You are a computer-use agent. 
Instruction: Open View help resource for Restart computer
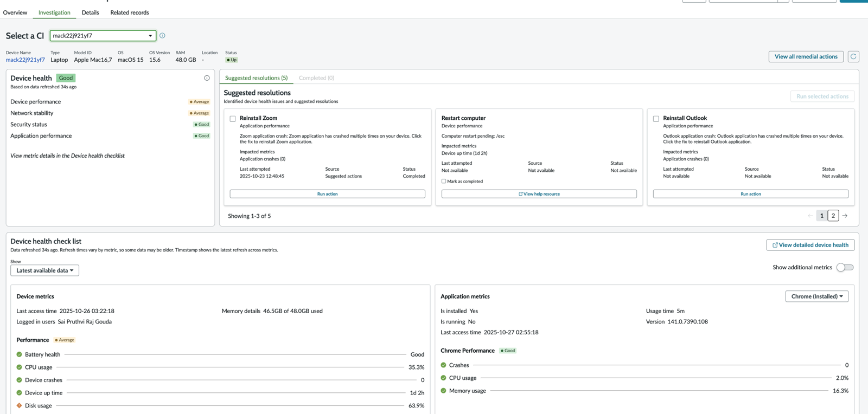click(539, 194)
